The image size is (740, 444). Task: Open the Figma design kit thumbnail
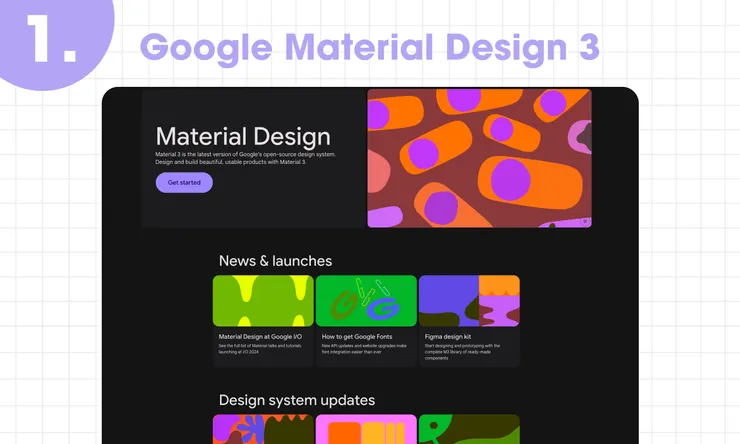tap(469, 301)
